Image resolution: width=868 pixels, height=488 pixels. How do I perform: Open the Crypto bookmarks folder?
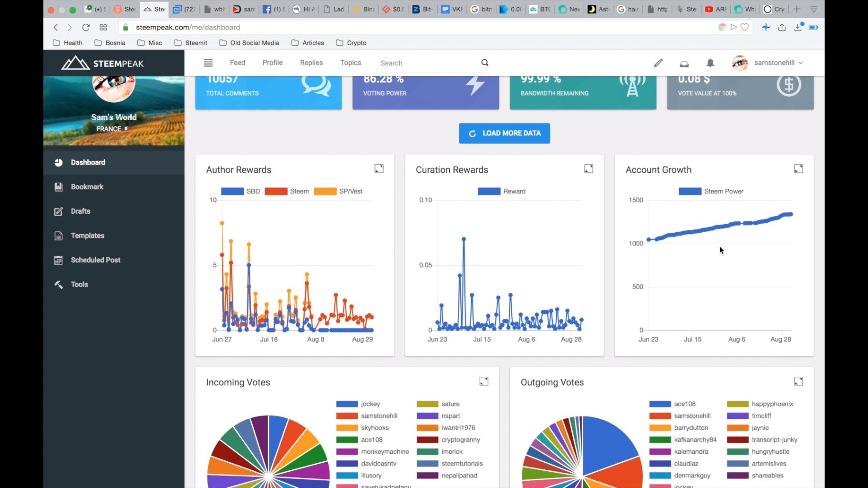pos(351,43)
